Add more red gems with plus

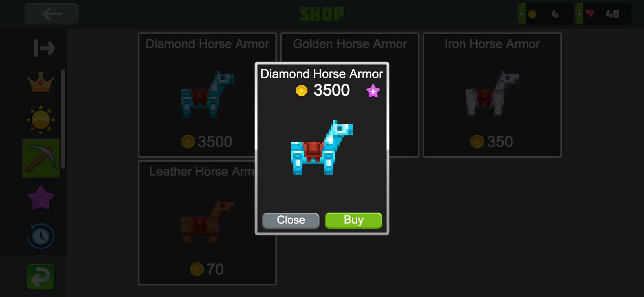(579, 14)
